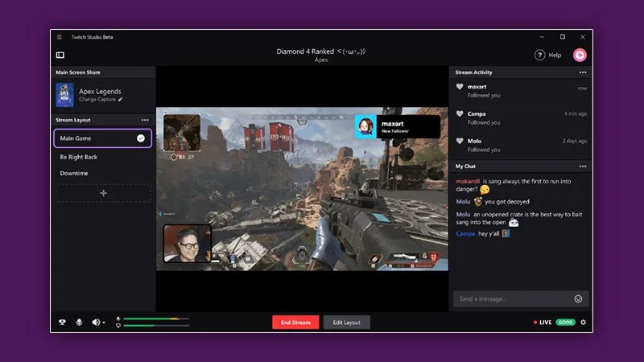644x362 pixels.
Task: Click the thinking emoji in makaroll message
Action: 485,189
